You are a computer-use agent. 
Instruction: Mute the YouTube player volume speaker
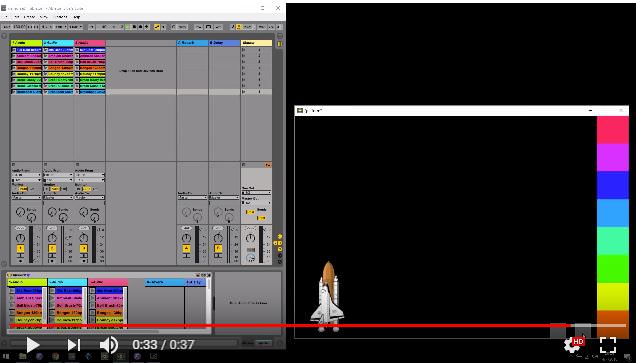(109, 345)
